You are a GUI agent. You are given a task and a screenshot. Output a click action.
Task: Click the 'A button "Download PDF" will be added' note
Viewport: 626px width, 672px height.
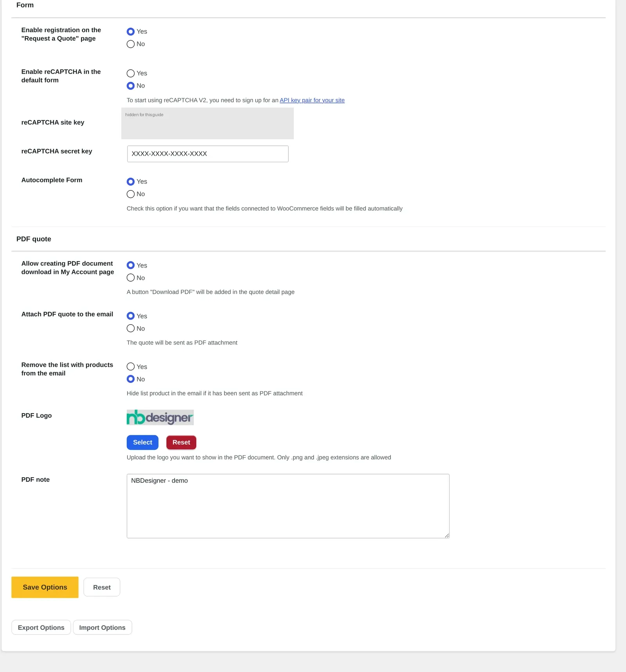pos(210,292)
